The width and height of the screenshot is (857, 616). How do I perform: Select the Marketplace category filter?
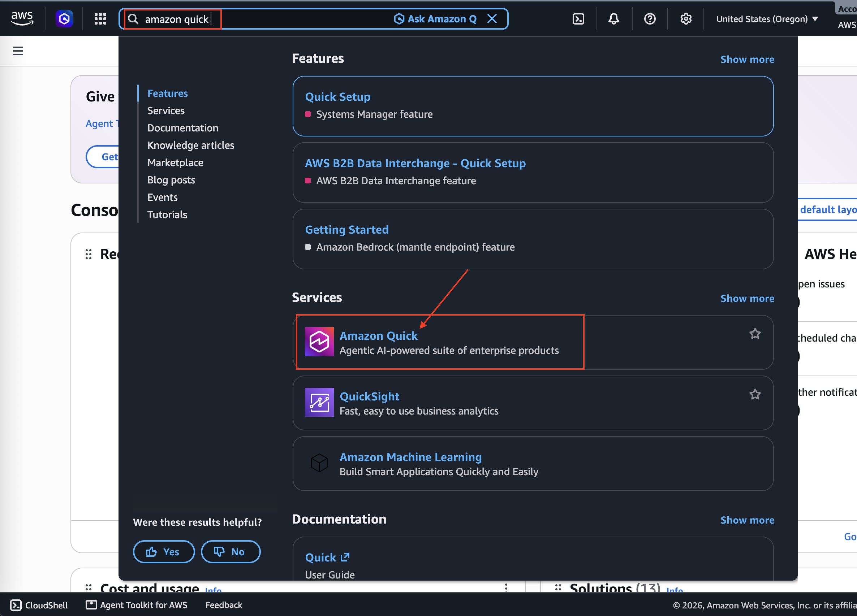tap(175, 163)
